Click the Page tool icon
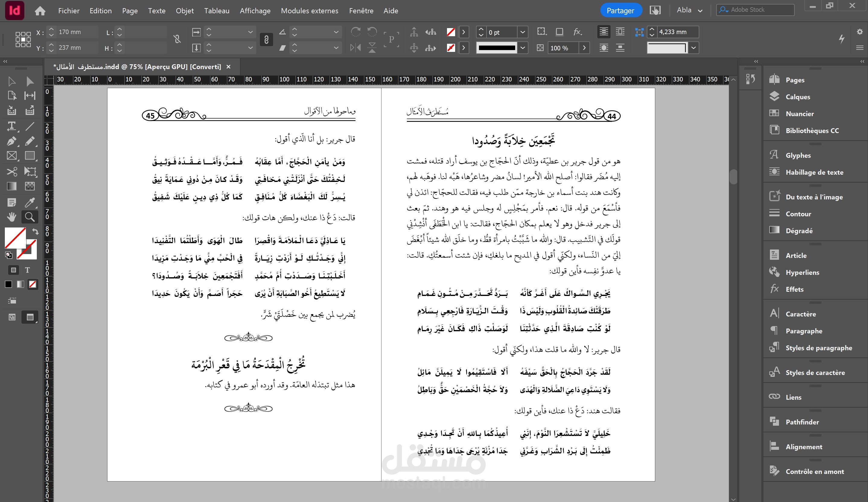868x502 pixels. (x=12, y=95)
